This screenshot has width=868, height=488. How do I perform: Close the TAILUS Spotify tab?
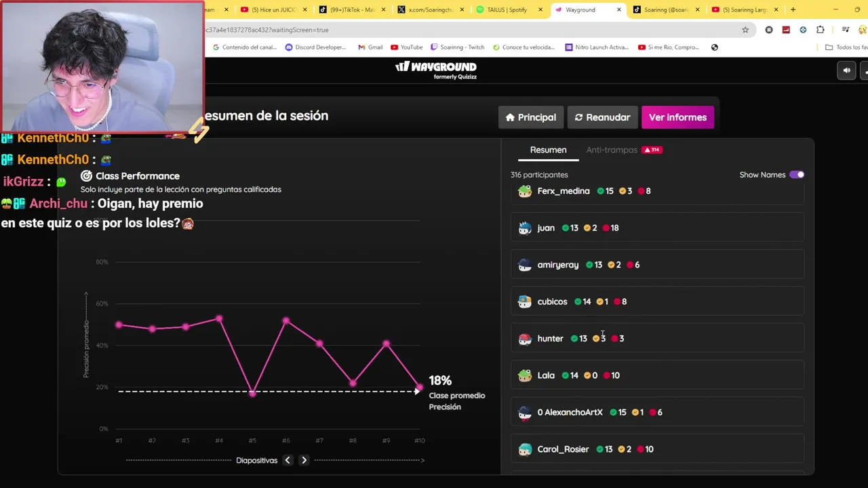click(x=540, y=9)
